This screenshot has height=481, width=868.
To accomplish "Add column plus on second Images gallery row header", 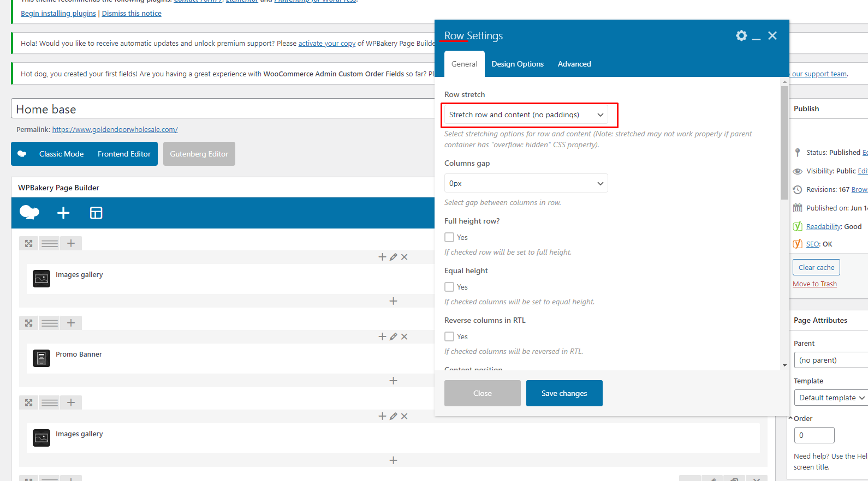I will tap(71, 402).
